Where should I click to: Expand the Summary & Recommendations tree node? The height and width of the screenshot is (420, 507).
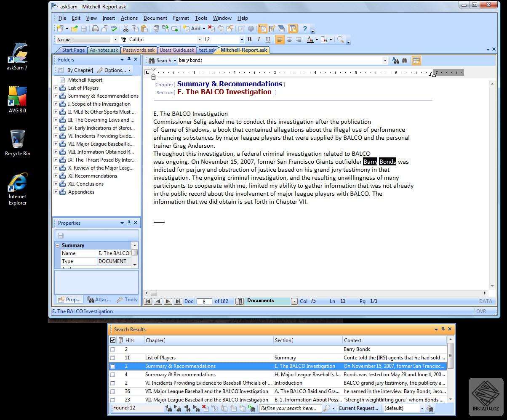[56, 96]
